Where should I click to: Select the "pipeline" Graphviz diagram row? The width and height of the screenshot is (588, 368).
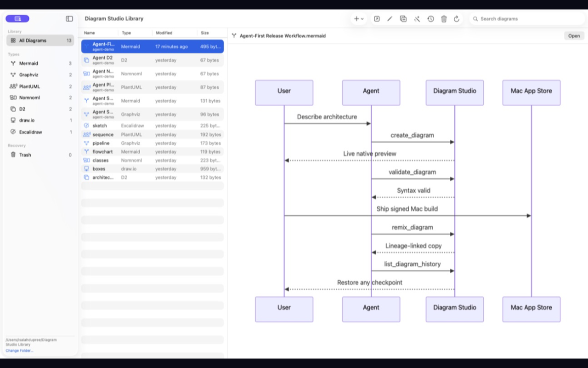pyautogui.click(x=153, y=143)
